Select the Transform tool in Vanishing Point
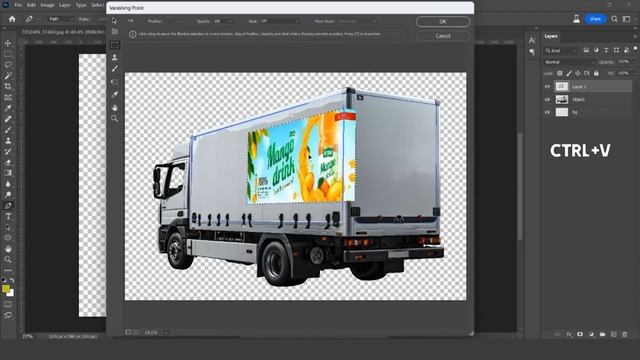 pos(115,82)
